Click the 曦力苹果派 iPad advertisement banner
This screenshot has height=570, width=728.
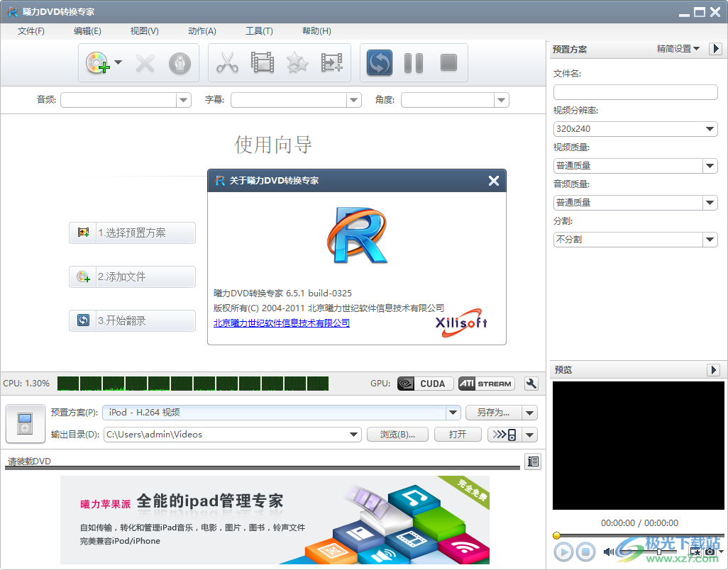click(x=275, y=520)
